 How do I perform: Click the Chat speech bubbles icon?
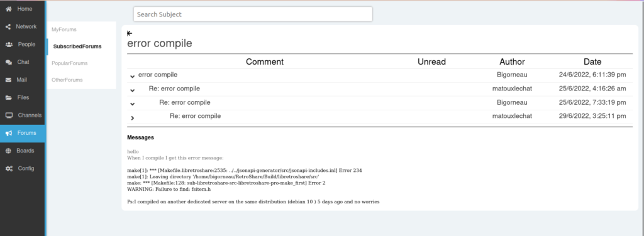coord(9,62)
